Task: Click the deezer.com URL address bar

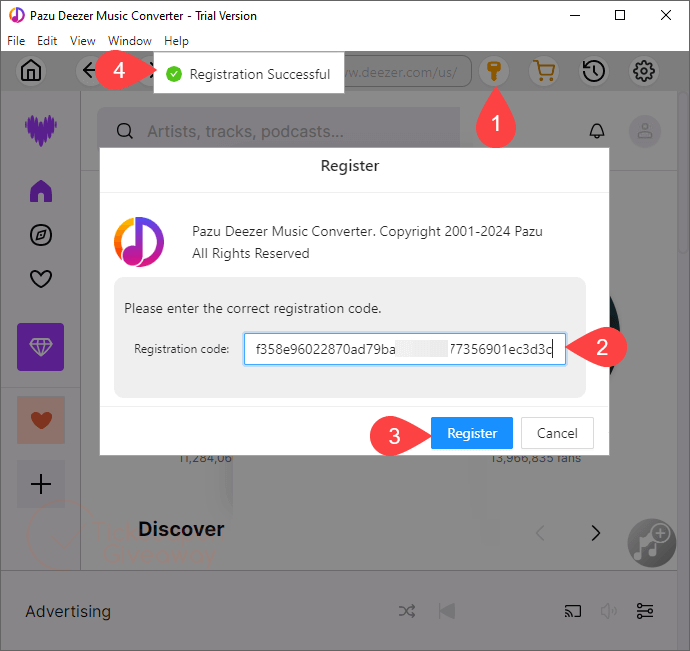Action: 407,71
